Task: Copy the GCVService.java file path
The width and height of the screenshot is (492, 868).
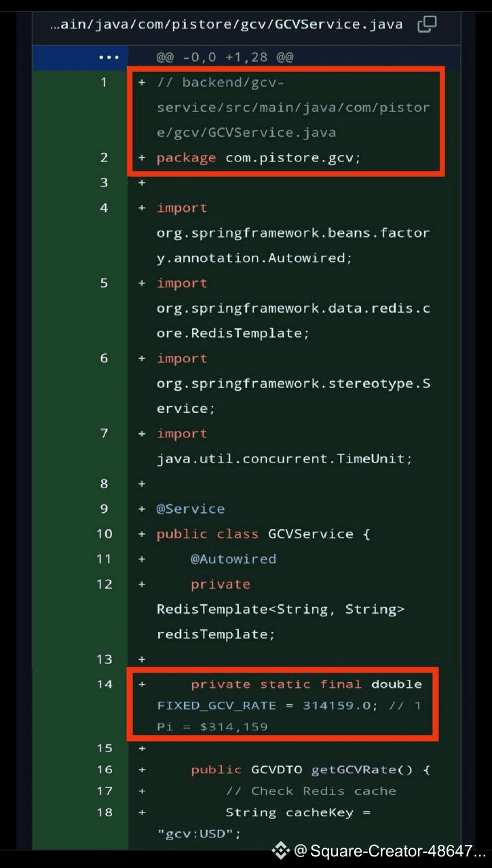Action: pos(427,25)
